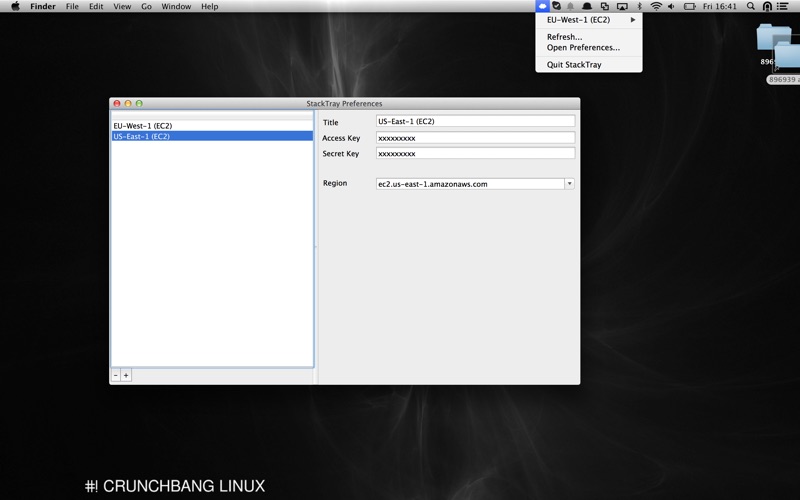The width and height of the screenshot is (800, 500).
Task: Remove account with the minus button
Action: pyautogui.click(x=116, y=376)
